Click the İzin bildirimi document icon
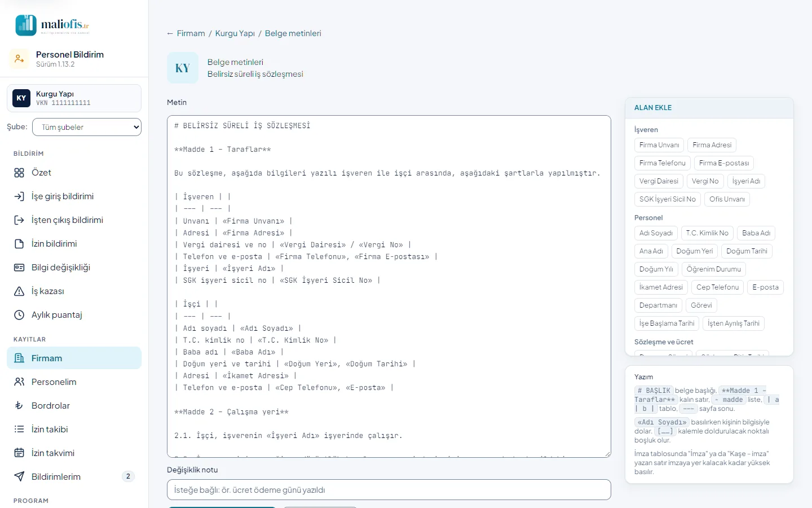 click(x=19, y=244)
